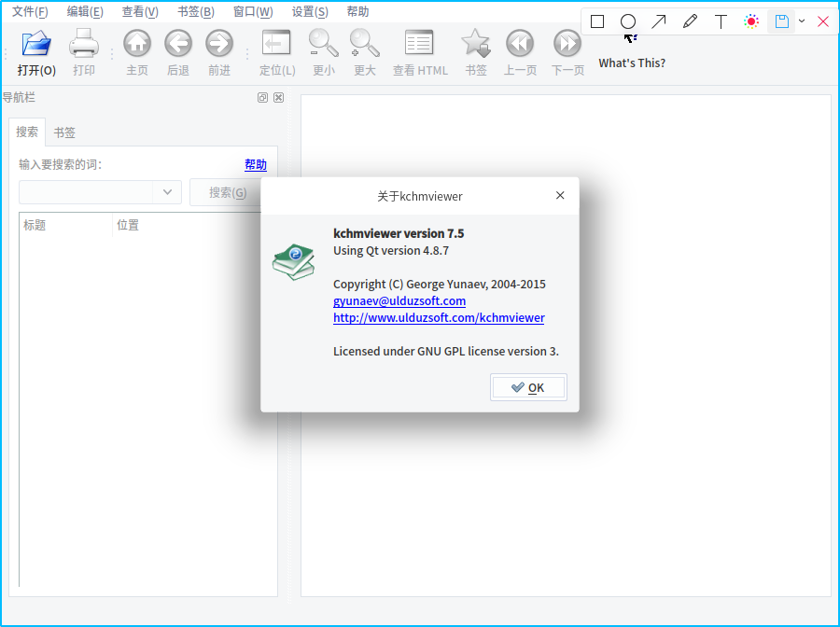The width and height of the screenshot is (840, 627).
Task: Expand the search word dropdown arrow
Action: click(x=167, y=192)
